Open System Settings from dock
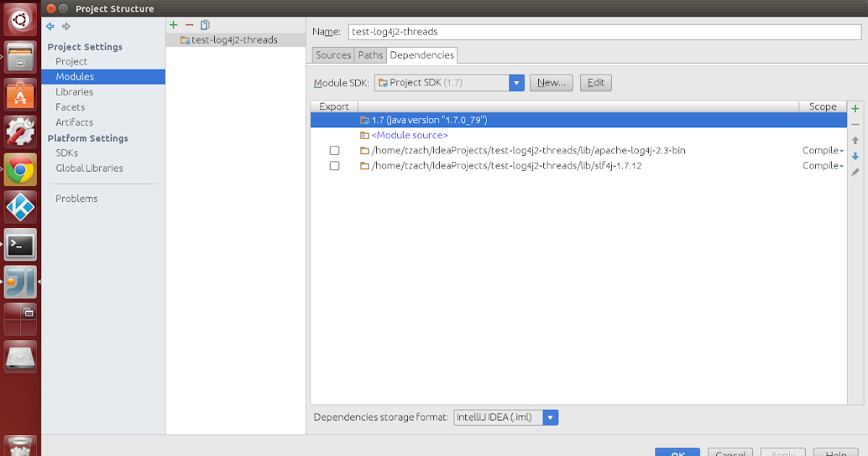The width and height of the screenshot is (868, 456). point(20,132)
